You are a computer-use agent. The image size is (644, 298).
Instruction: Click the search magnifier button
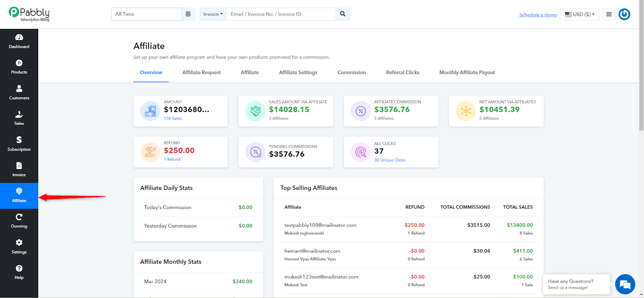point(343,14)
